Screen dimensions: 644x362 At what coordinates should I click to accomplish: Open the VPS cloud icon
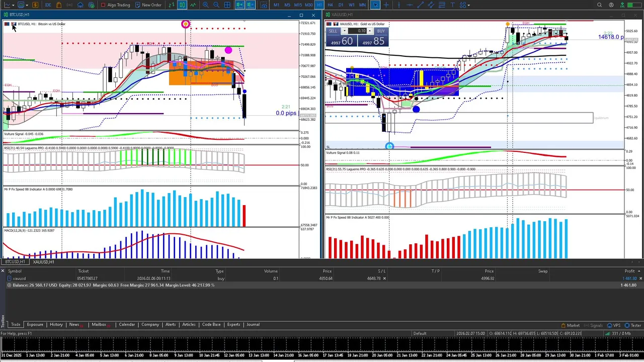coord(80,5)
